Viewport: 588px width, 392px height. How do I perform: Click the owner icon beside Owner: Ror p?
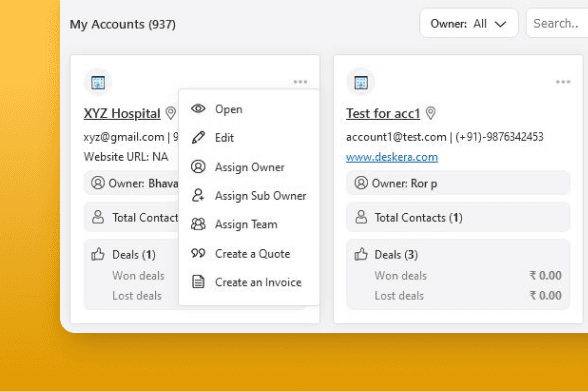(x=361, y=183)
